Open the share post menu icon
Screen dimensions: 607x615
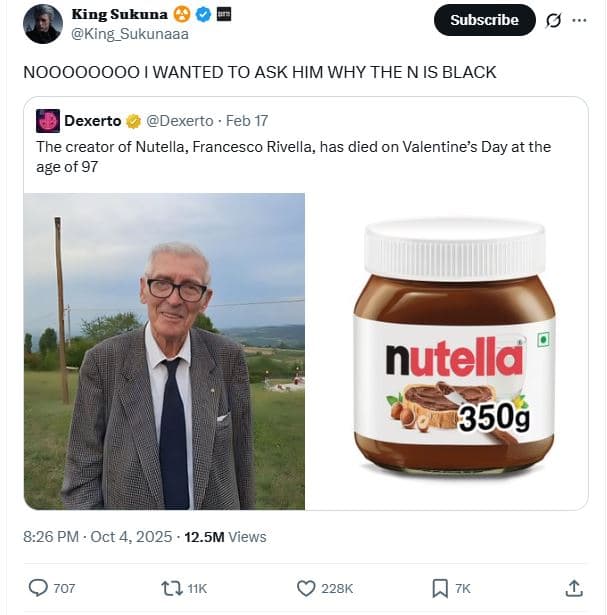[x=574, y=588]
